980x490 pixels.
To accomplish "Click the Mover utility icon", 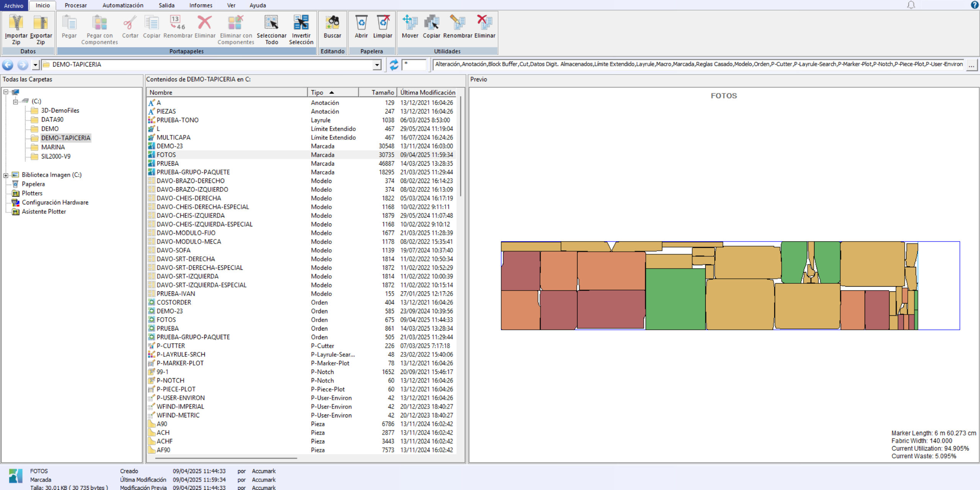I will 410,23.
